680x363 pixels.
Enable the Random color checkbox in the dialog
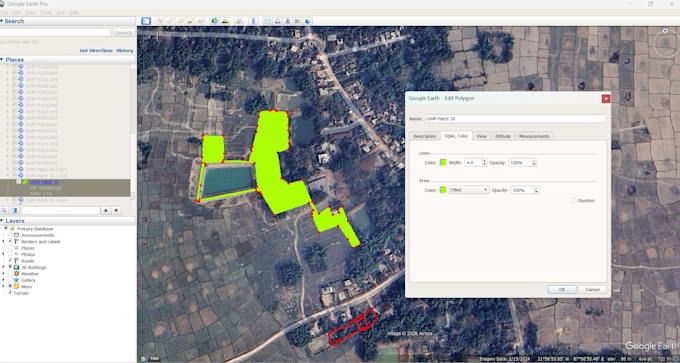pyautogui.click(x=574, y=201)
